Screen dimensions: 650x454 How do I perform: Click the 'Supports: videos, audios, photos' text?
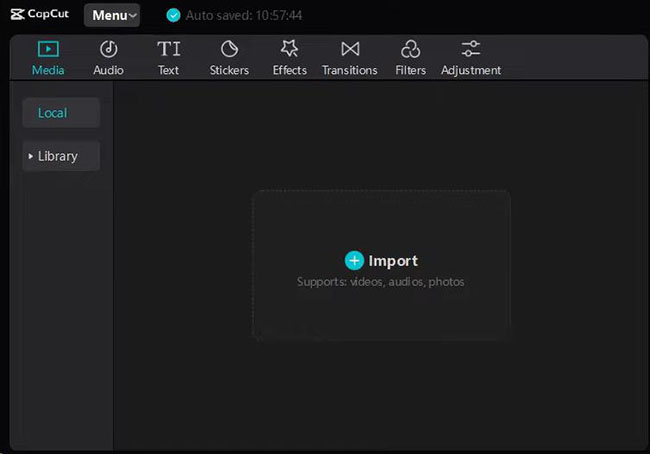click(380, 282)
